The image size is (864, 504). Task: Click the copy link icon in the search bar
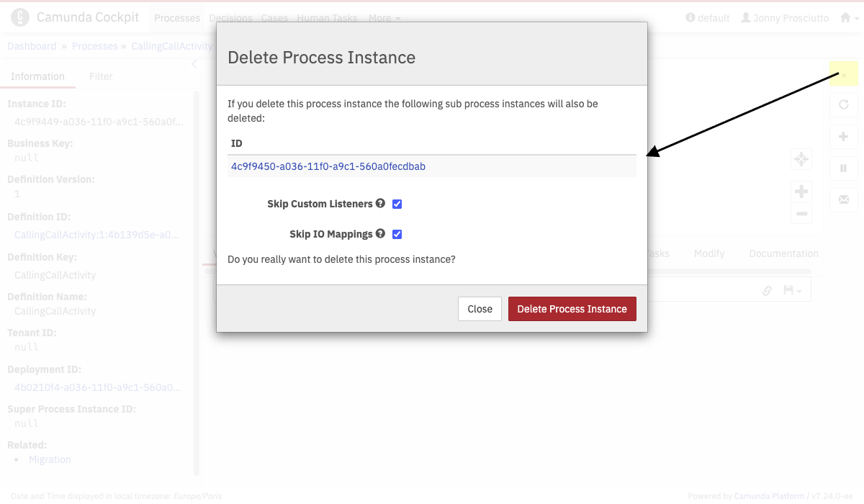tap(767, 290)
